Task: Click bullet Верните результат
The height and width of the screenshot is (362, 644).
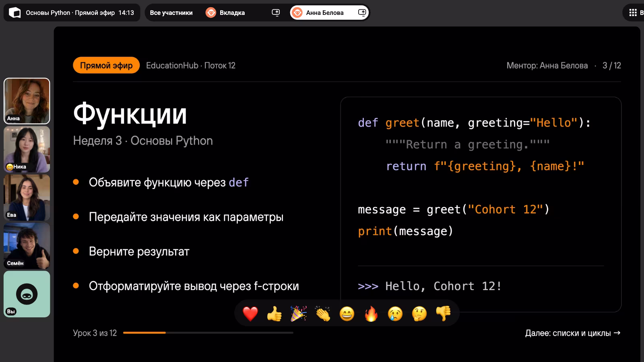Action: (139, 252)
